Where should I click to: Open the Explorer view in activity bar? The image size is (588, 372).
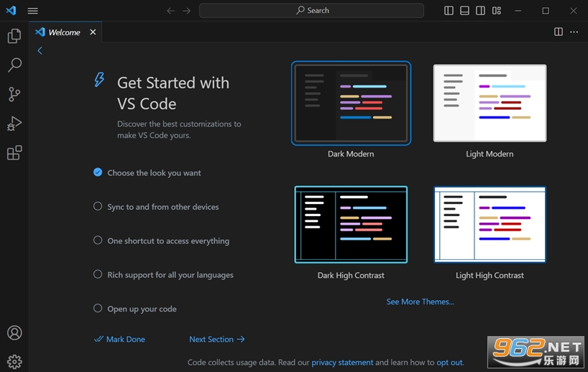[x=14, y=36]
